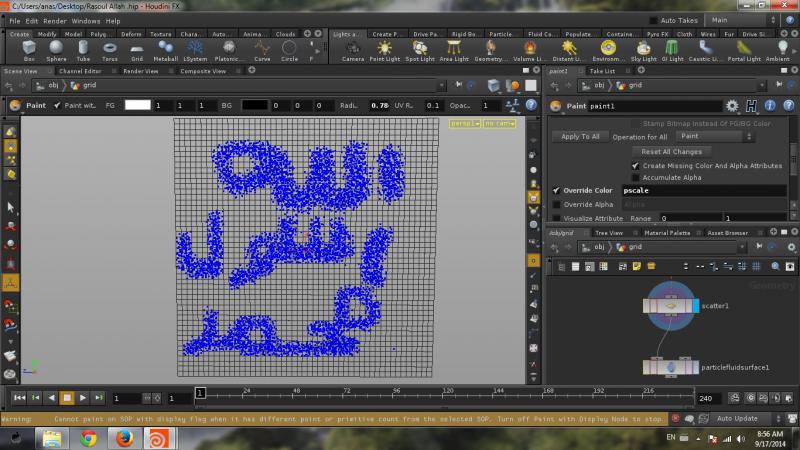Click the Override Color pscale field
The height and width of the screenshot is (450, 800).
(704, 190)
